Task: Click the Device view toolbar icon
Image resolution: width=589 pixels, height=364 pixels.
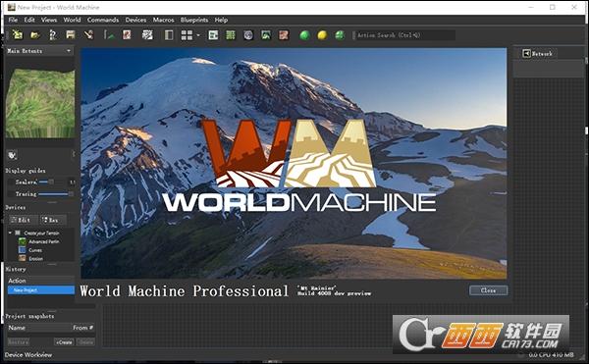Action: (213, 35)
